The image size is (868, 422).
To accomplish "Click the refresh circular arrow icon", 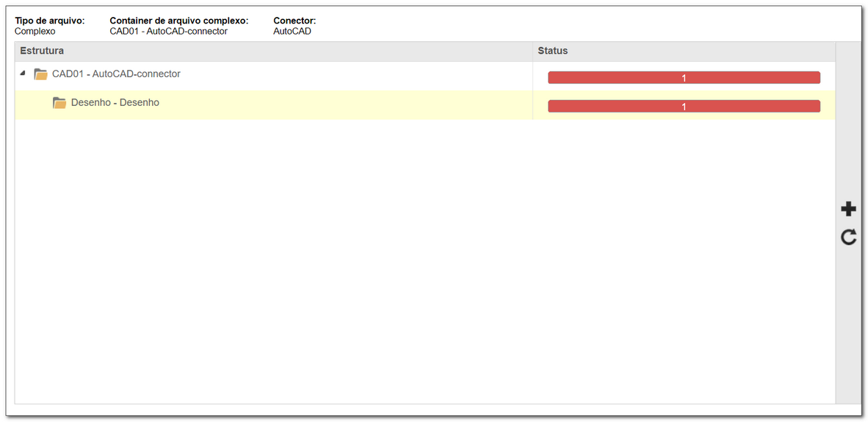I will [x=849, y=238].
